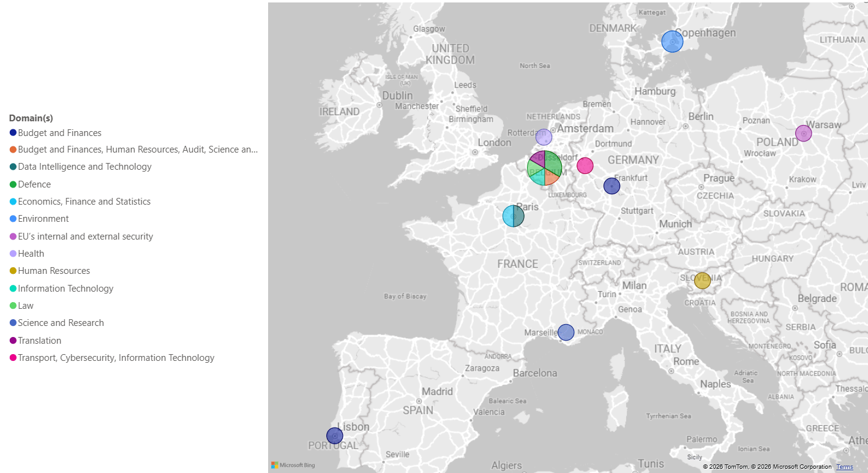This screenshot has height=473, width=868.
Task: Click the blue bubble near Copenhagen
Action: click(672, 42)
